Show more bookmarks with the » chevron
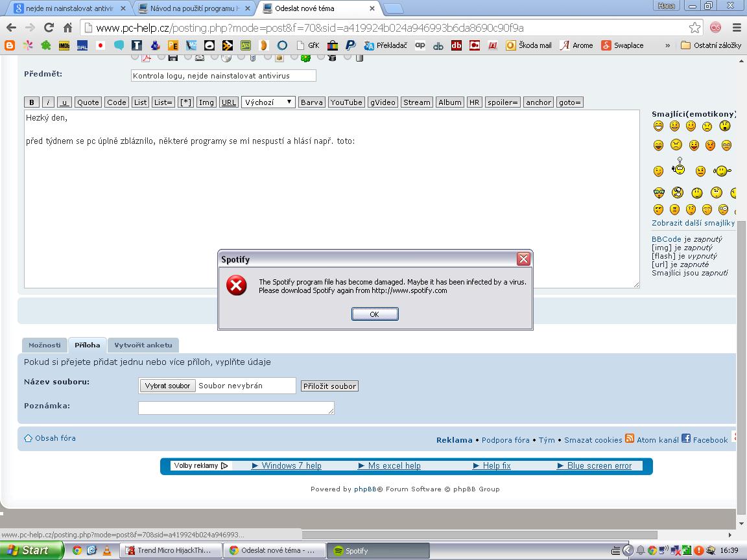The width and height of the screenshot is (747, 560). 667,45
